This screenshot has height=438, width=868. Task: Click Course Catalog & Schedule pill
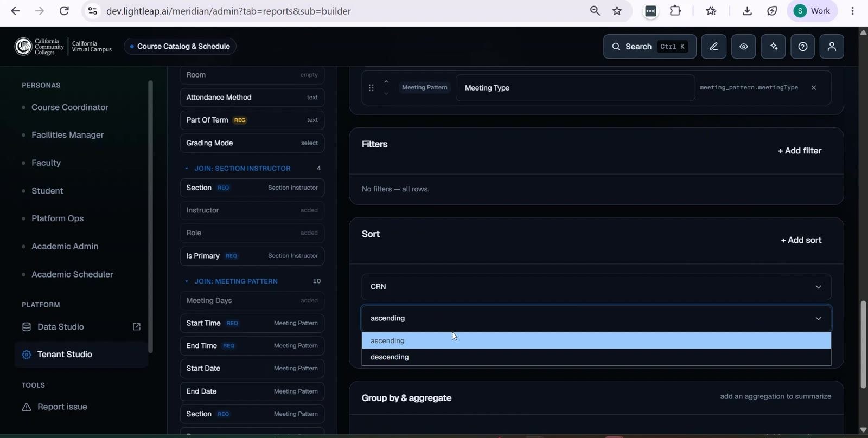coord(180,47)
